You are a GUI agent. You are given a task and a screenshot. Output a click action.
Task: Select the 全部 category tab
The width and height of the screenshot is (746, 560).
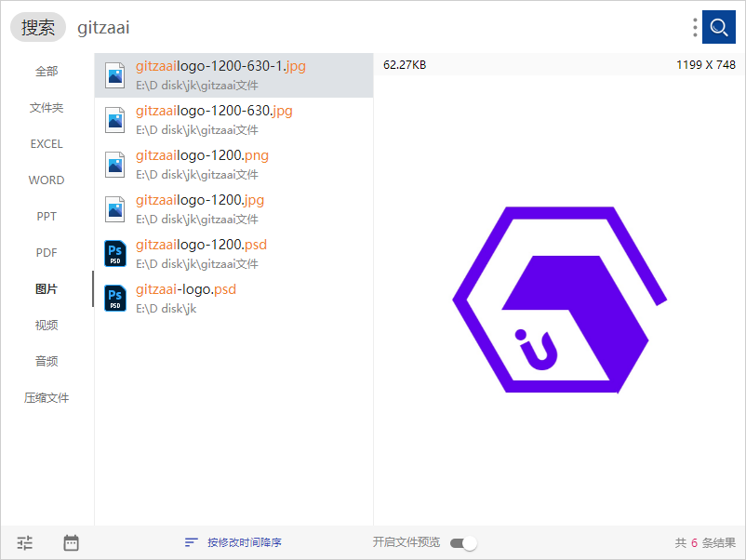click(47, 72)
